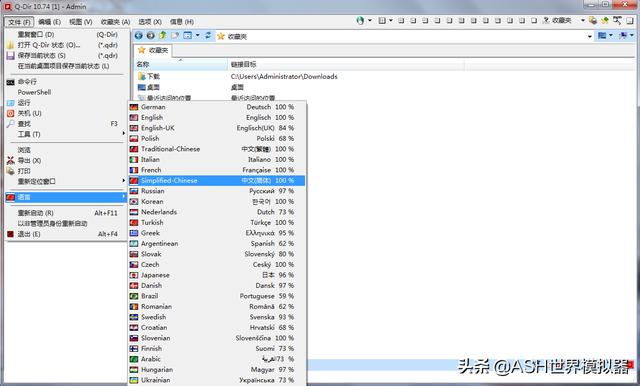The height and width of the screenshot is (386, 640).
Task: Open the 收藏夹 (A) menu
Action: tap(115, 22)
